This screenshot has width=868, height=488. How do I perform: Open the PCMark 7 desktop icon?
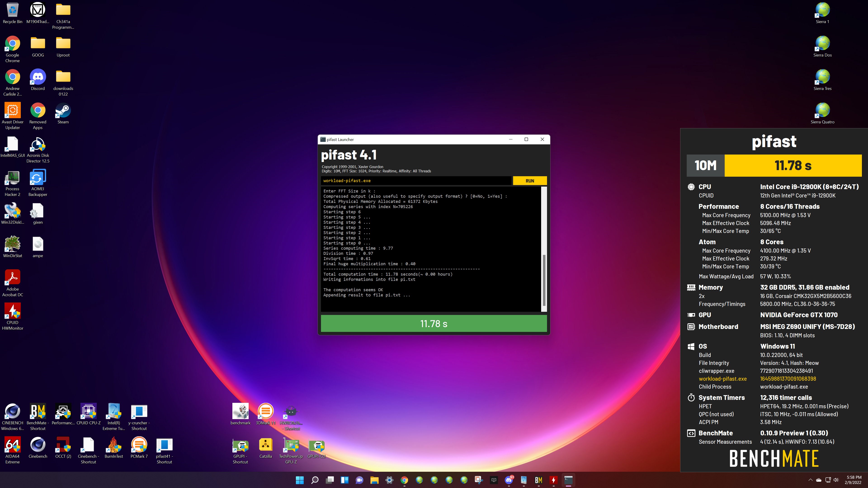coord(139,448)
